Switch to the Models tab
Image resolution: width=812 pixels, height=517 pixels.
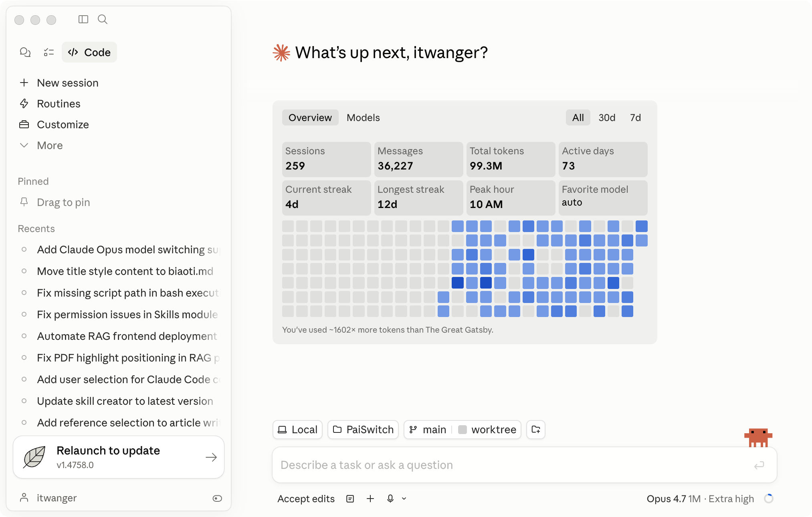coord(363,117)
